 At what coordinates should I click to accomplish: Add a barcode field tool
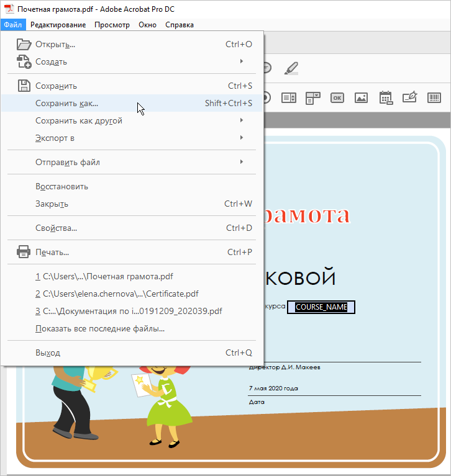pyautogui.click(x=434, y=98)
